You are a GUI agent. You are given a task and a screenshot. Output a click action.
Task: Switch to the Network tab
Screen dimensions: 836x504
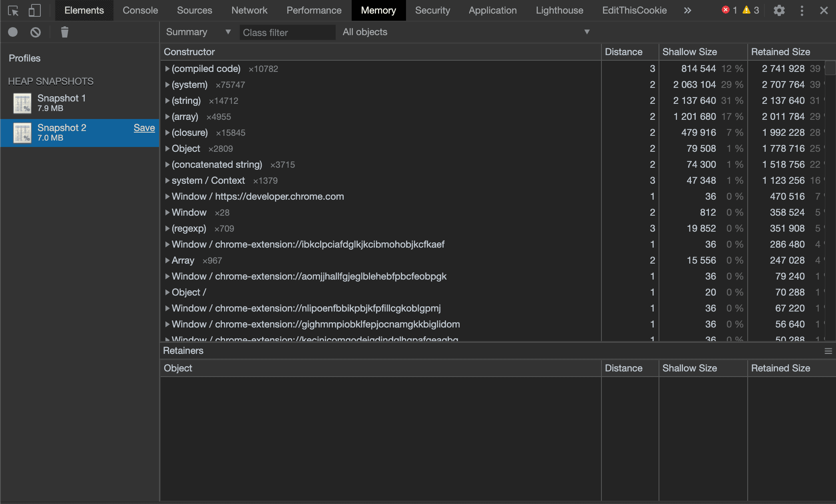click(x=249, y=10)
